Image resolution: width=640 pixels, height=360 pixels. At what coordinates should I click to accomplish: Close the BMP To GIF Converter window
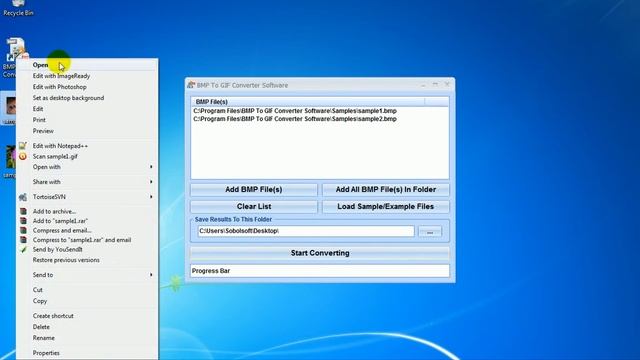[447, 84]
